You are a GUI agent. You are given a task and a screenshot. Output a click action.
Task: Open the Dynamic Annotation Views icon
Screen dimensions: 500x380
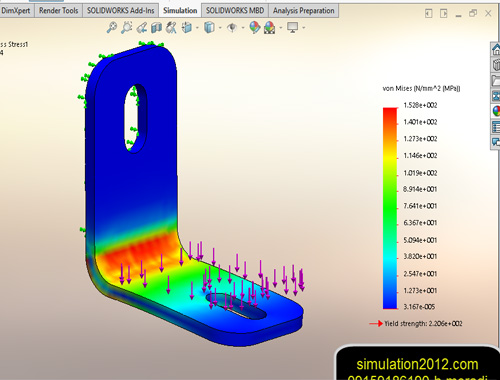pos(171,27)
